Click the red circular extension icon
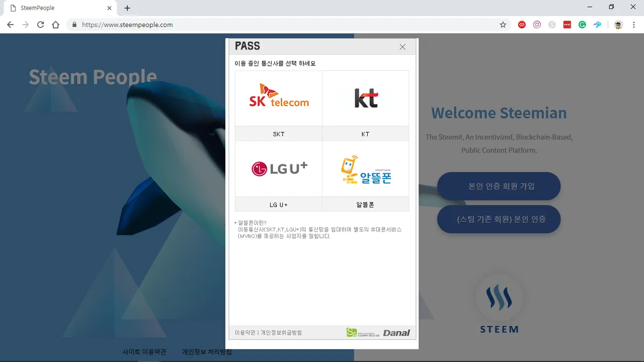This screenshot has width=644, height=362. 522,25
